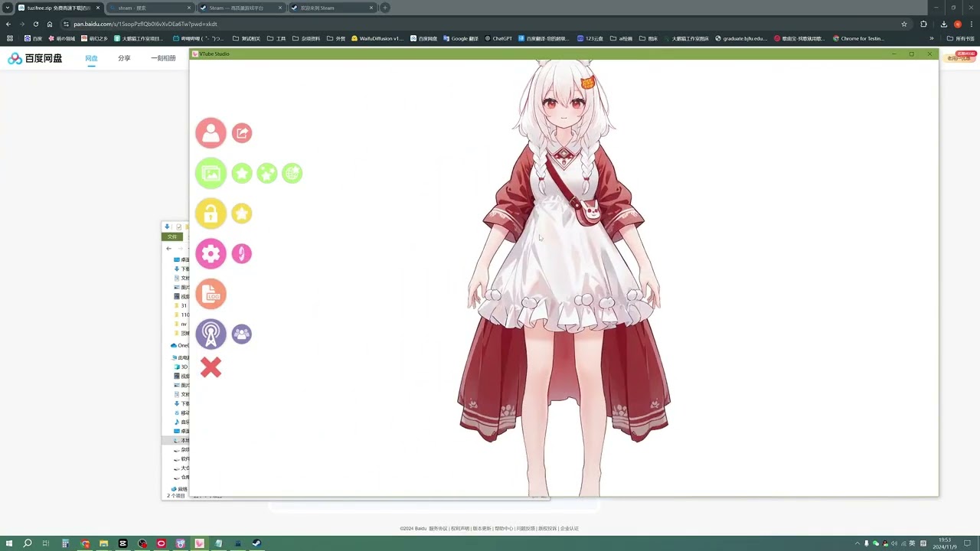Open Windows Start menu
980x551 pixels.
point(8,543)
